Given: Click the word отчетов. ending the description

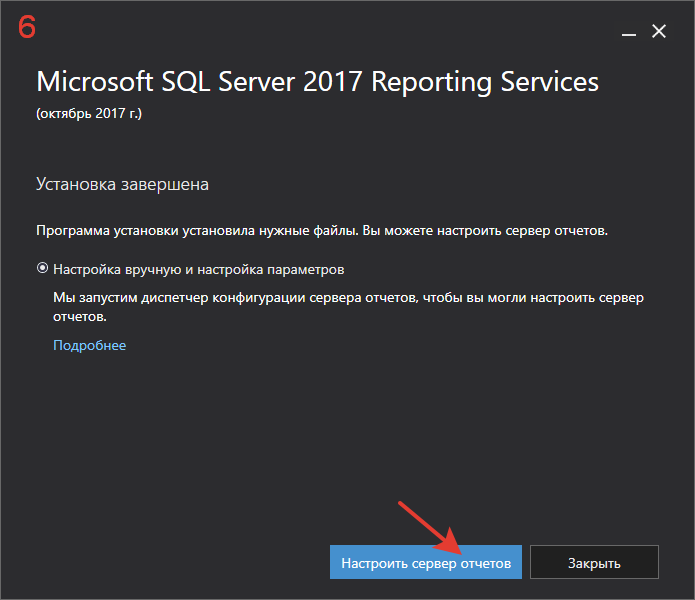Looking at the screenshot, I should coord(80,317).
